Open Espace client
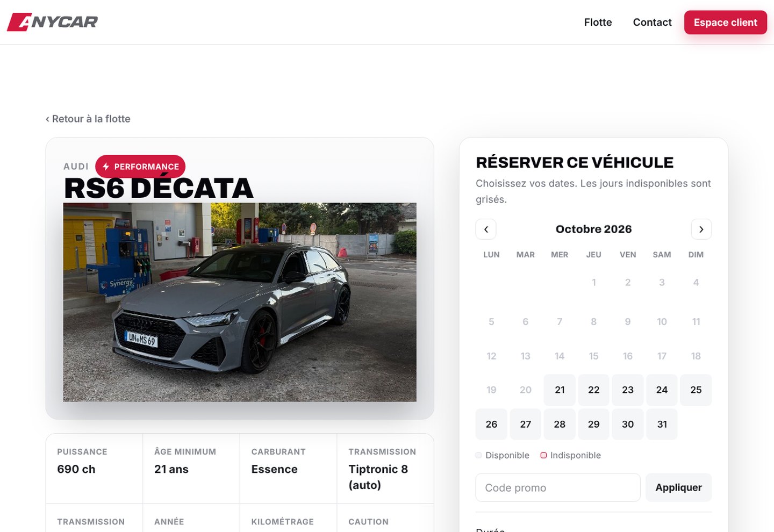 coord(726,23)
